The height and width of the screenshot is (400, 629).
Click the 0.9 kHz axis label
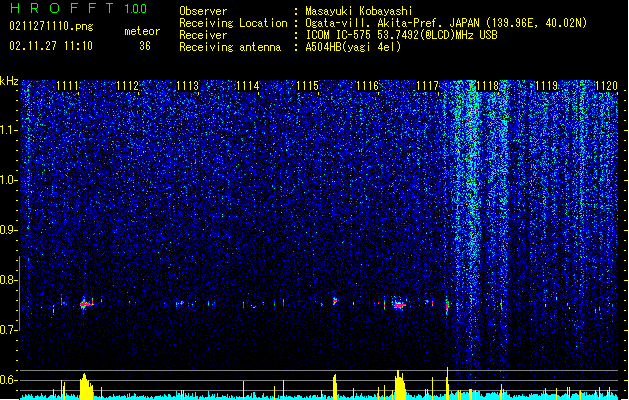point(9,230)
